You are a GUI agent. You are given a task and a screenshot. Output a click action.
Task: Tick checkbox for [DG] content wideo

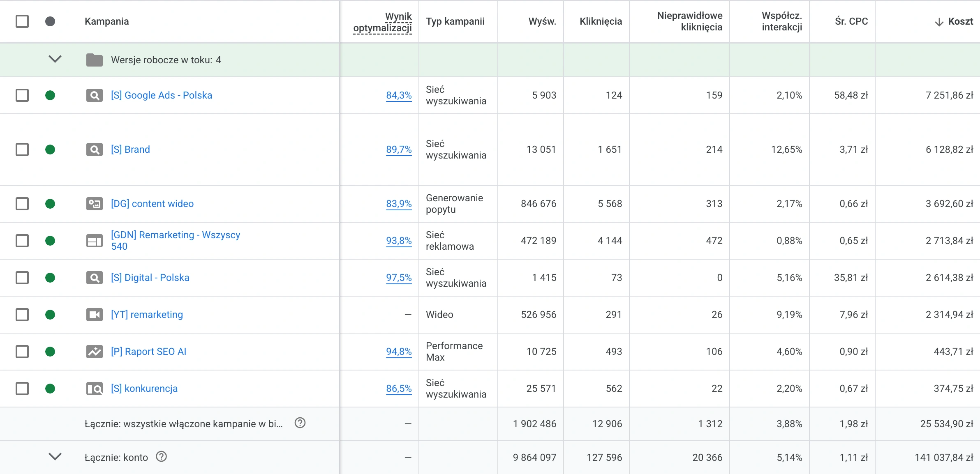tap(22, 204)
